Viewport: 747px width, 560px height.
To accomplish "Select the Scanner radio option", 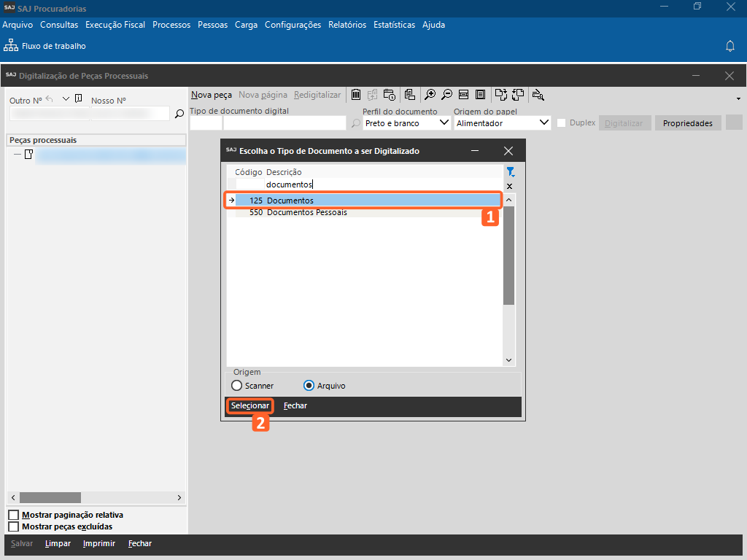I will (236, 386).
